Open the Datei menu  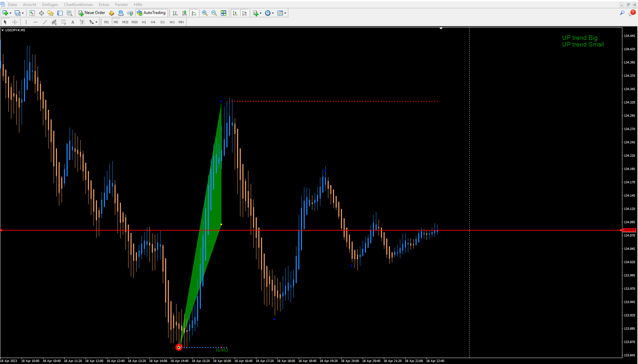tap(12, 4)
